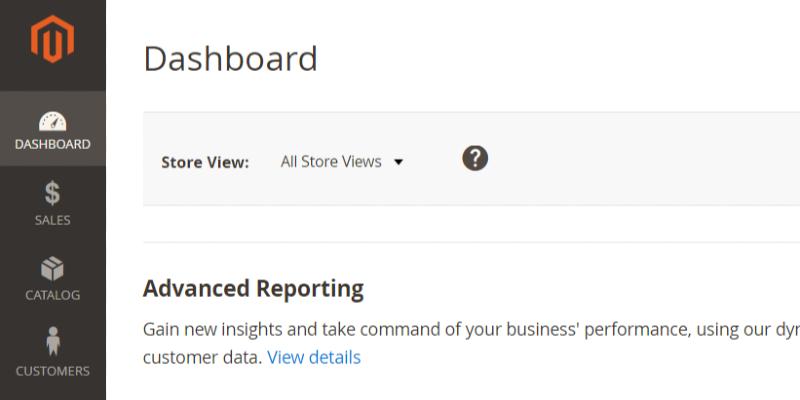800x400 pixels.
Task: Select the DASHBOARD menu label
Action: [52, 144]
